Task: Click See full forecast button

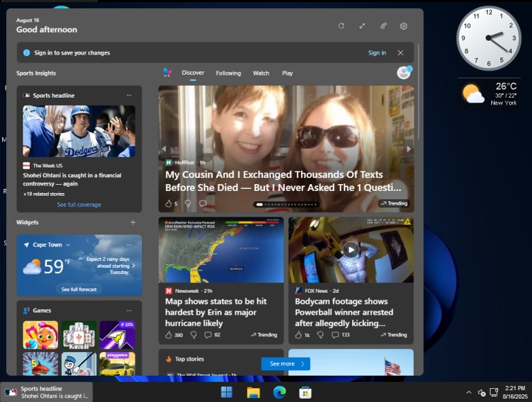Action: pyautogui.click(x=79, y=289)
